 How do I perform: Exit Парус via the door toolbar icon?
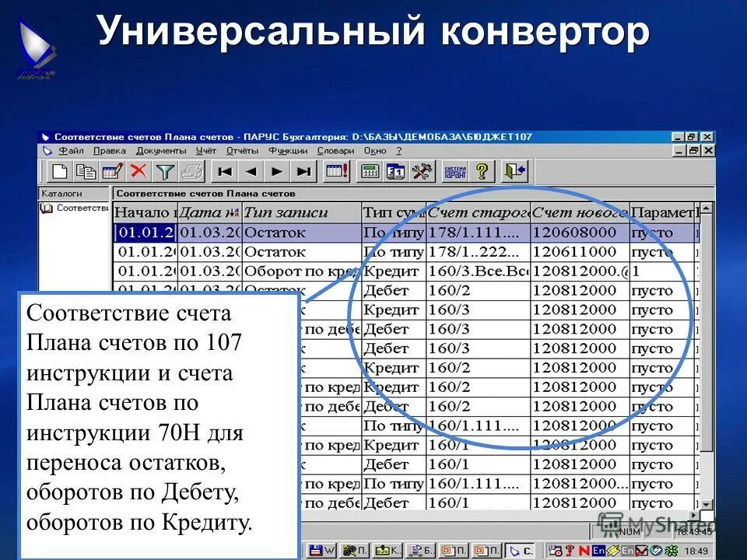pos(514,170)
